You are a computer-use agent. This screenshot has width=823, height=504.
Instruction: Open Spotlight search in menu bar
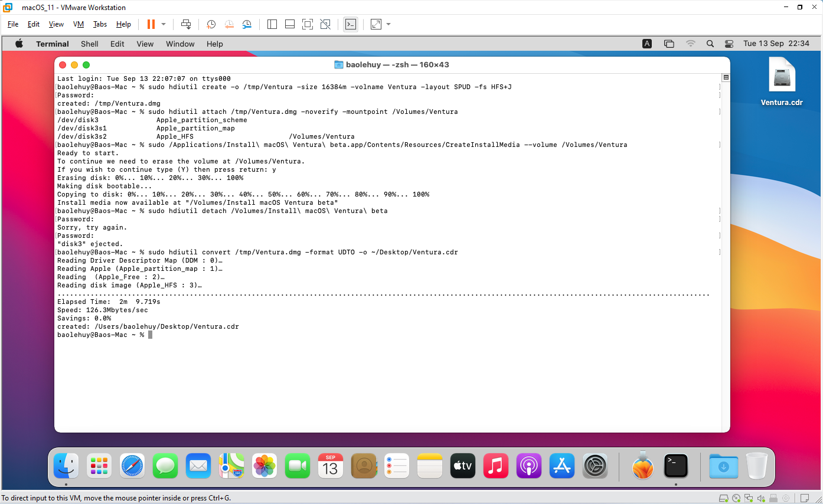[710, 44]
